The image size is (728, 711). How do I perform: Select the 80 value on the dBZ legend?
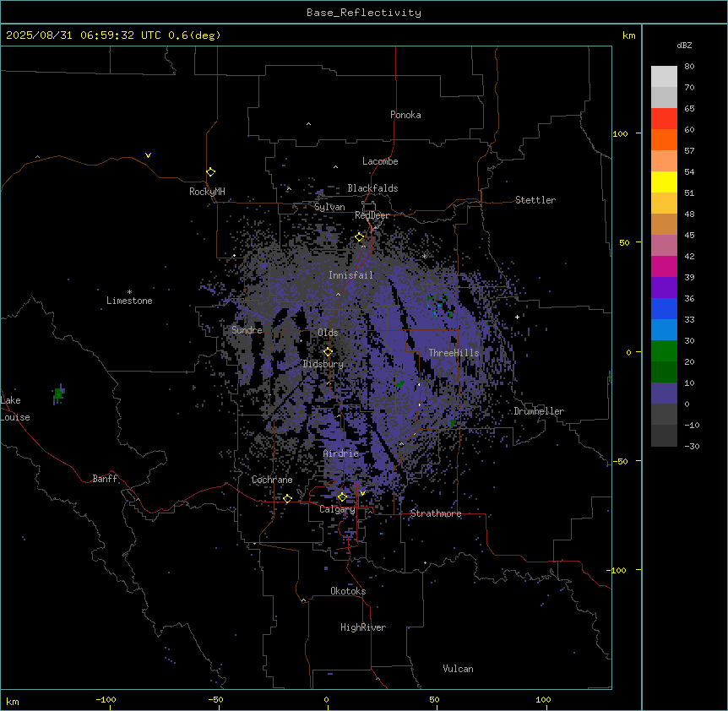coord(689,67)
